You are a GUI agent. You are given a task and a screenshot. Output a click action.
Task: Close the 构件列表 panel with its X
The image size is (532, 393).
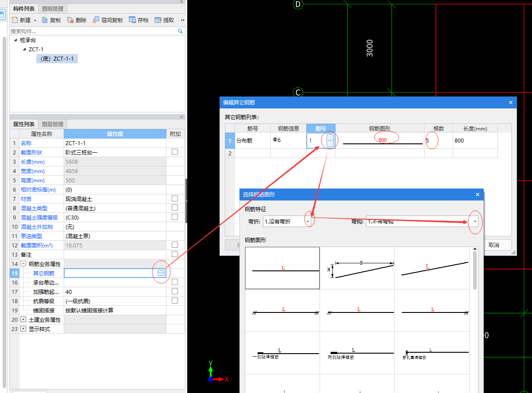pyautogui.click(x=181, y=2)
